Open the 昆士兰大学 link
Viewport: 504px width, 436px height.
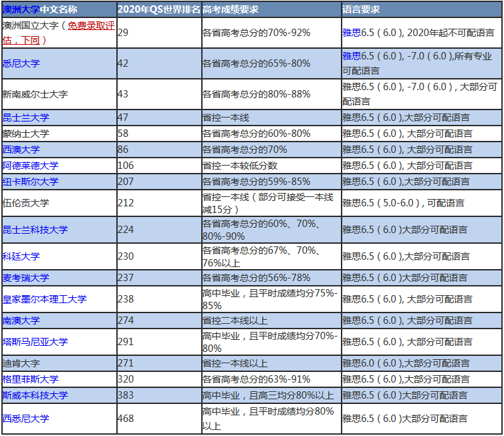[x=25, y=118]
